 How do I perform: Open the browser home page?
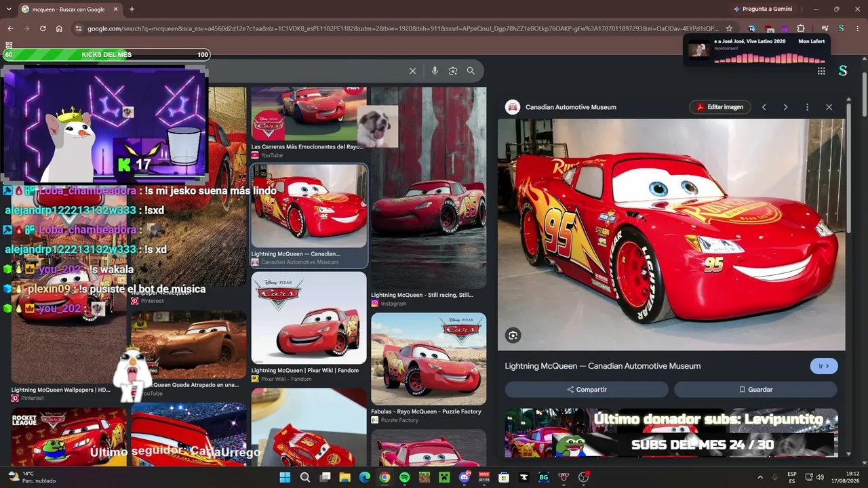click(59, 28)
